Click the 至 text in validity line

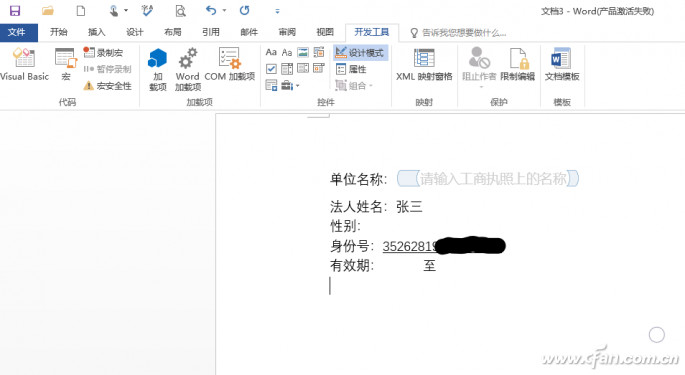point(429,265)
